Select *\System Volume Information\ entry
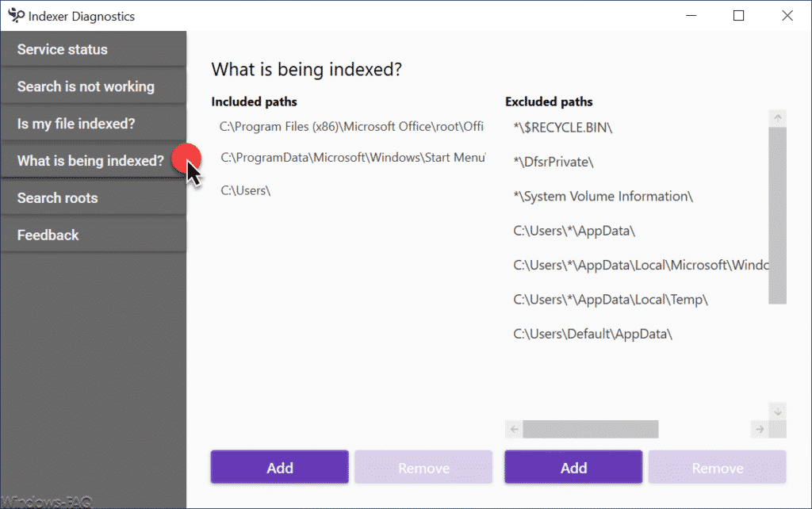Image resolution: width=812 pixels, height=509 pixels. 603,197
